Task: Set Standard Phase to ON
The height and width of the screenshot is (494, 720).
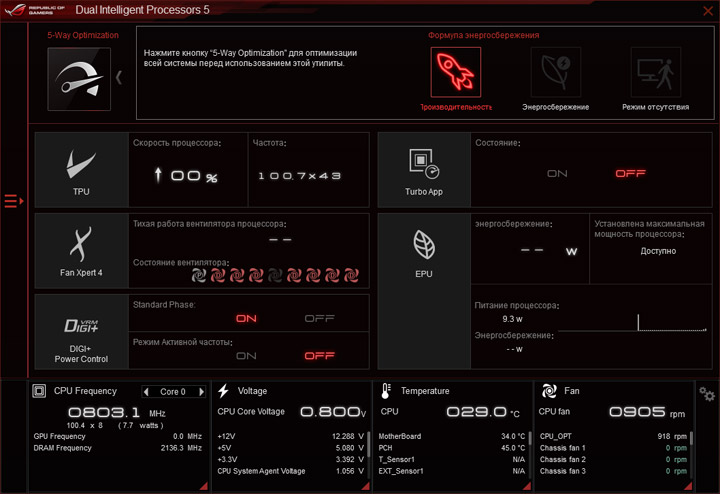Action: coord(246,319)
